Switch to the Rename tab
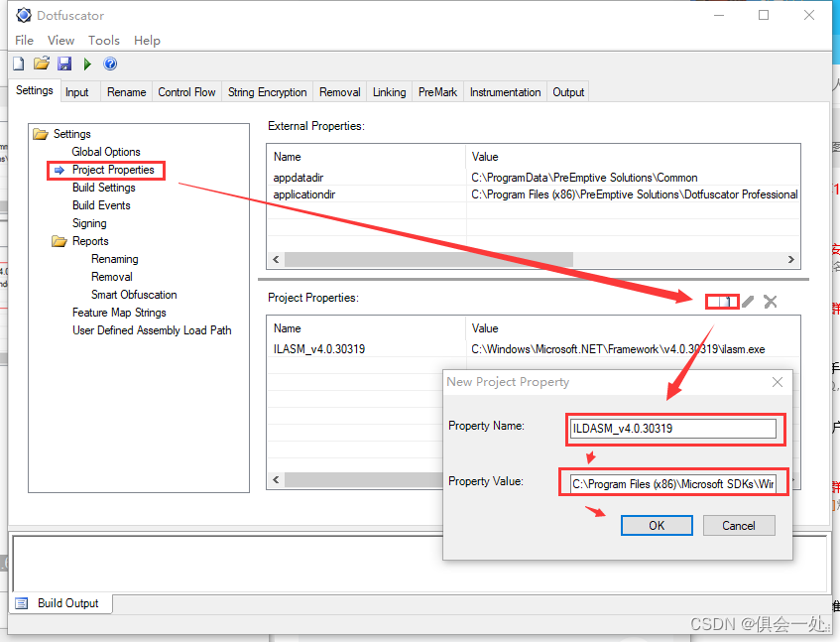Screen dimensions: 840x642 click(126, 92)
